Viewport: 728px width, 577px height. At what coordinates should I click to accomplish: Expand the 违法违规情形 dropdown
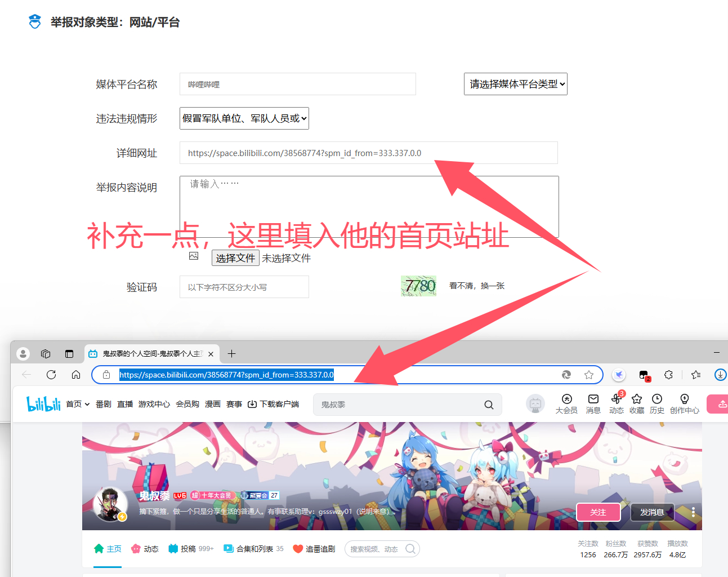click(244, 118)
